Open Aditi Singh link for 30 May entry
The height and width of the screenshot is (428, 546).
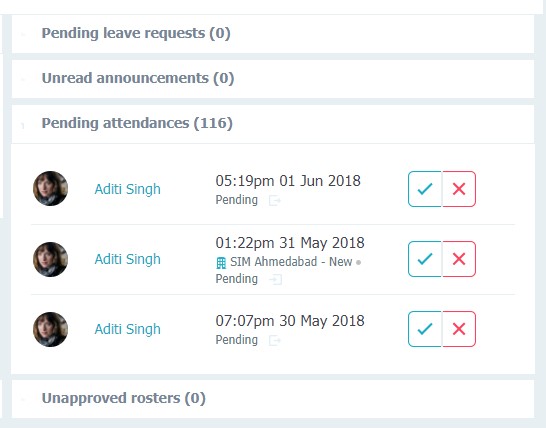pyautogui.click(x=127, y=329)
